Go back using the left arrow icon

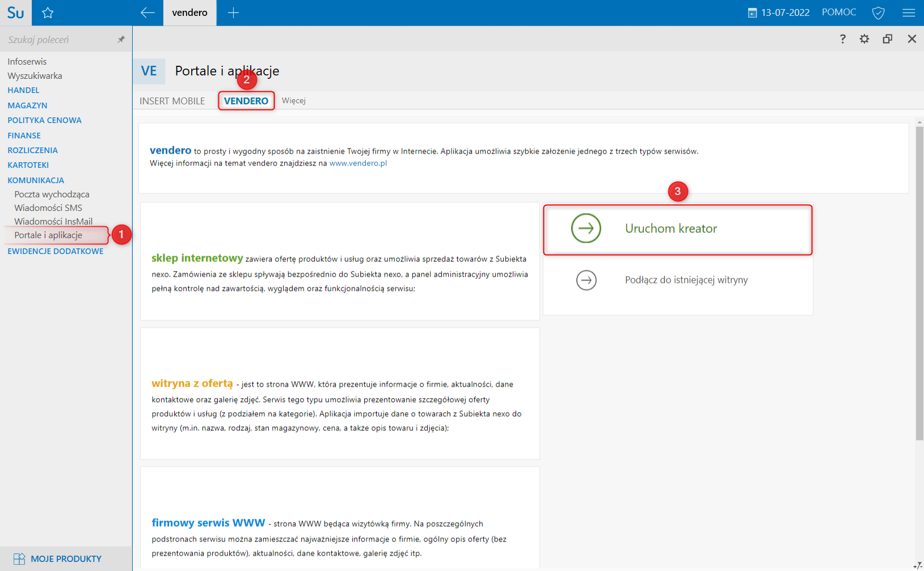147,12
